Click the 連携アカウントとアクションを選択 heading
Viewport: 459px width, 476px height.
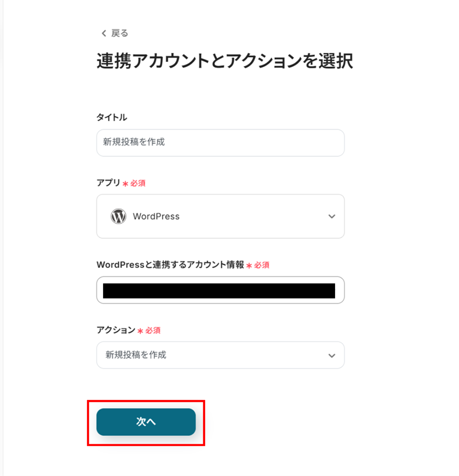pyautogui.click(x=225, y=61)
